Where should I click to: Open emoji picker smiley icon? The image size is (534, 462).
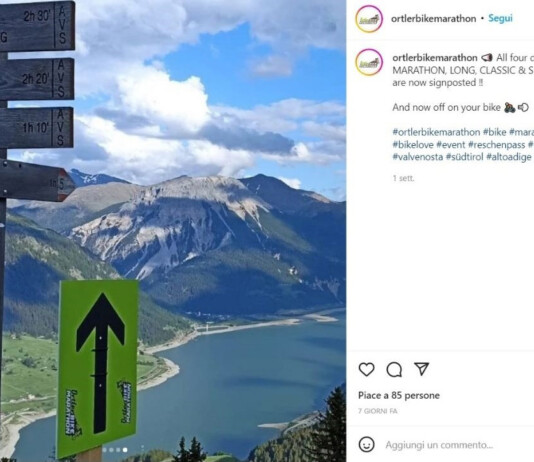point(366,445)
